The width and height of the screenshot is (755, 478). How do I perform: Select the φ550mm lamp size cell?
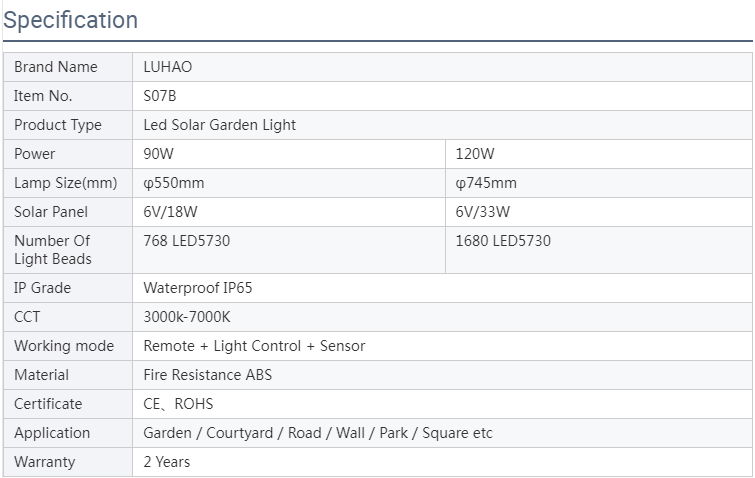(174, 183)
